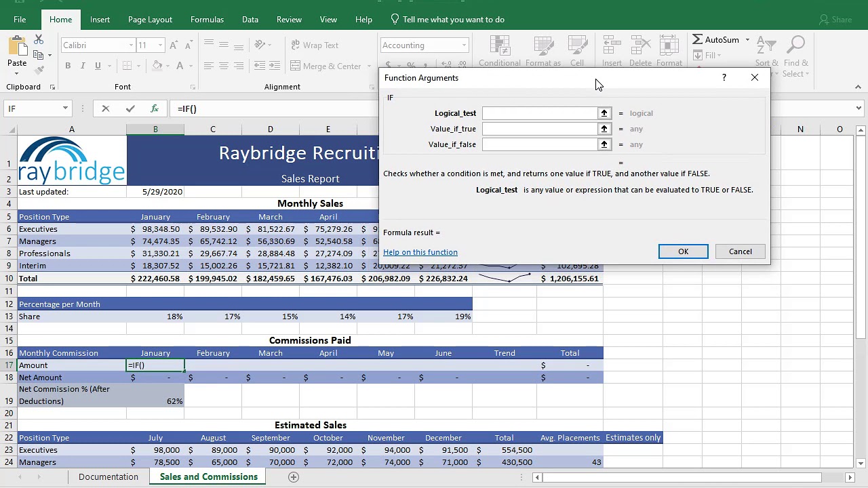Switch to the Review tab

289,20
